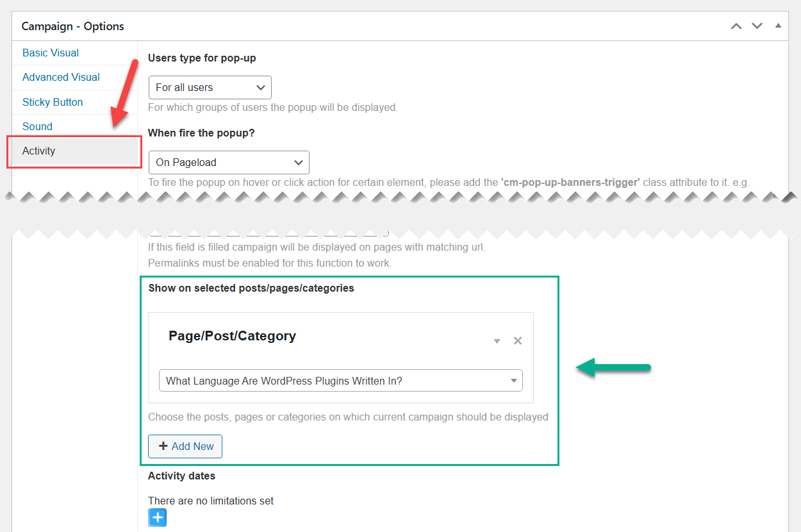This screenshot has height=532, width=801.
Task: Collapse the Campaign - Options panel
Action: point(778,26)
